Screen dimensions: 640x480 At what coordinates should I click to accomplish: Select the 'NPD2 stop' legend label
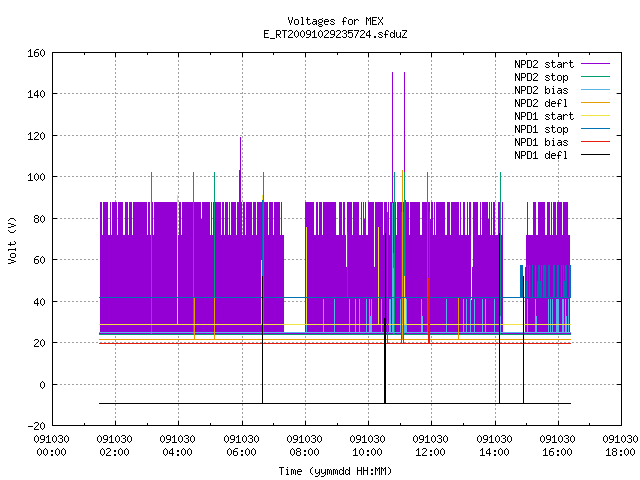(541, 77)
